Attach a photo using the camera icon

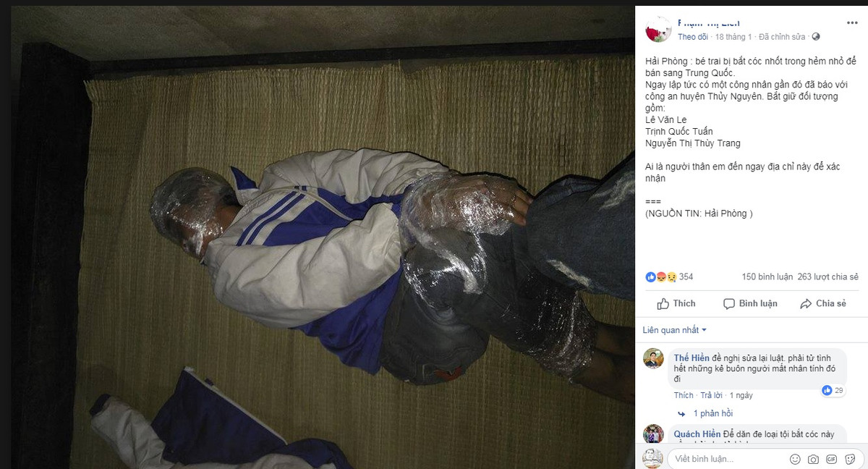pyautogui.click(x=813, y=459)
